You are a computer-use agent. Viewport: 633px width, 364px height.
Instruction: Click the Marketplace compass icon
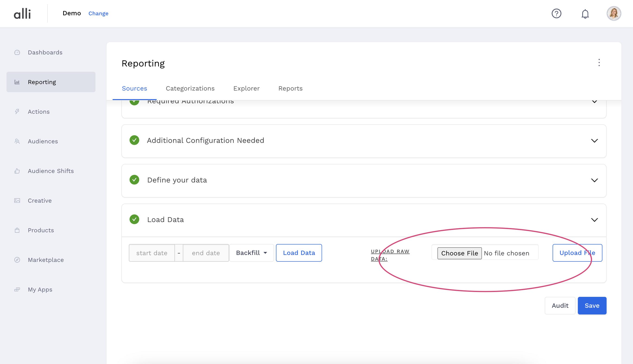click(x=17, y=260)
